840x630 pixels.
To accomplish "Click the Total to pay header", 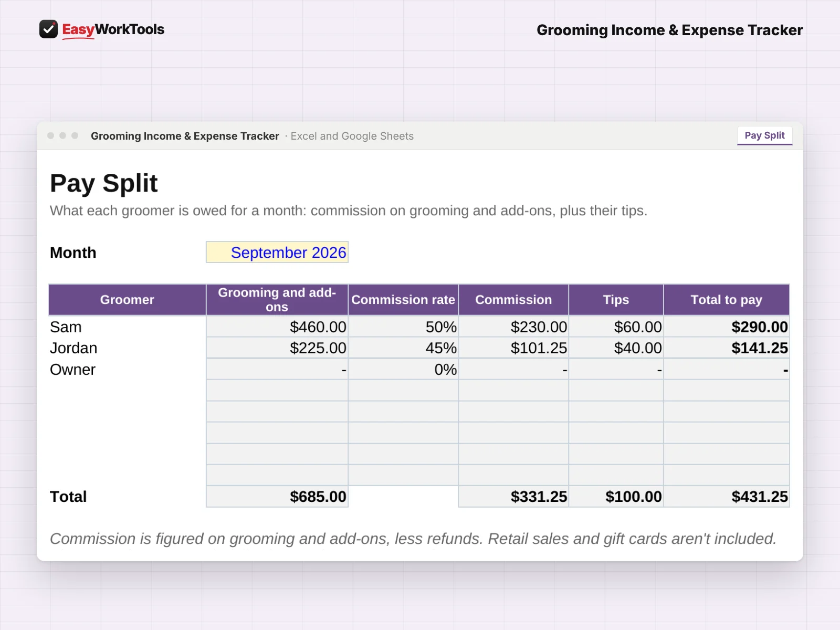I will tap(727, 300).
